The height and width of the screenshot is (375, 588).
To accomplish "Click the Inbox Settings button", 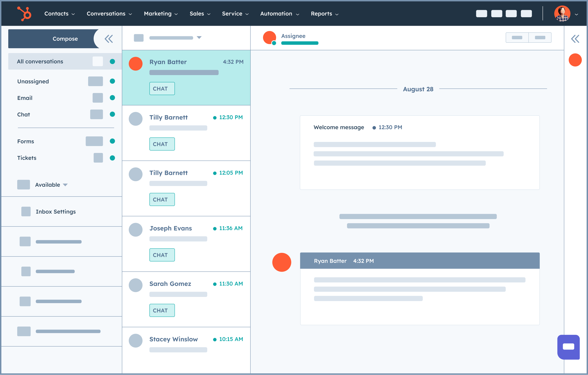I will pyautogui.click(x=54, y=211).
